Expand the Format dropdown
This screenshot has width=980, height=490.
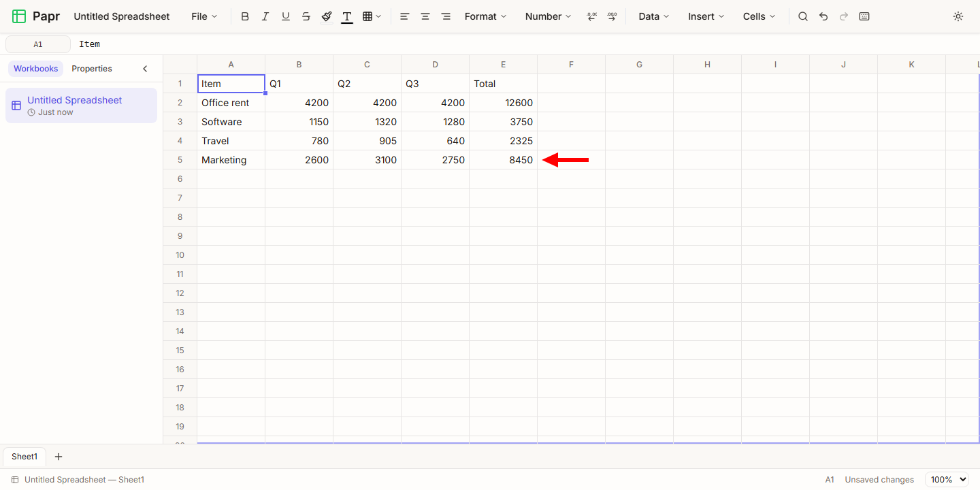point(485,16)
